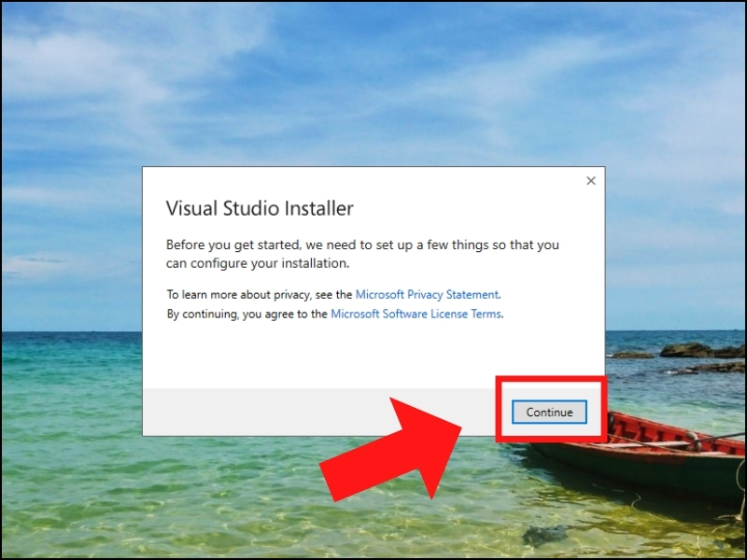Viewport: 747px width, 560px height.
Task: Click the Visual Studio Installer heading
Action: tap(260, 208)
